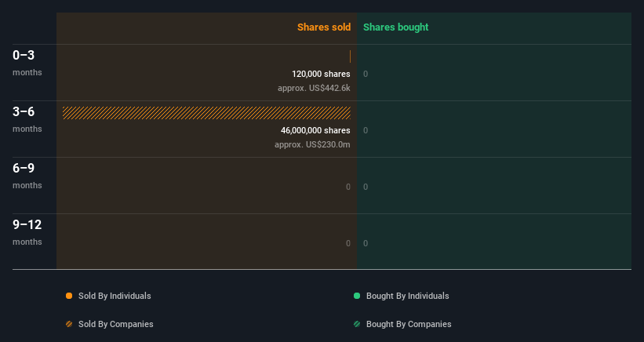
Task: Select the Bought By Individuals legend label
Action: [407, 296]
